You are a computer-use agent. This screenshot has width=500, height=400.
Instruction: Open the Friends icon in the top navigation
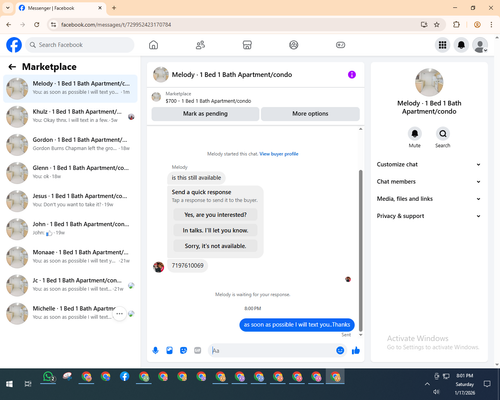click(200, 45)
